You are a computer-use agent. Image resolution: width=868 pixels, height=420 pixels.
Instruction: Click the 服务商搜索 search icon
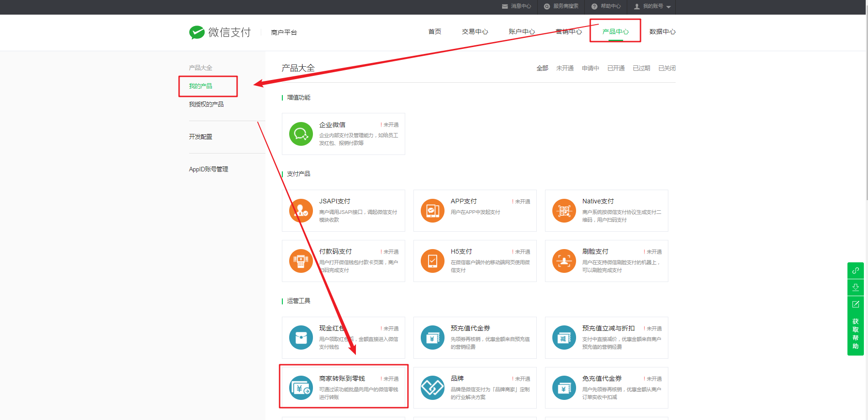[547, 6]
